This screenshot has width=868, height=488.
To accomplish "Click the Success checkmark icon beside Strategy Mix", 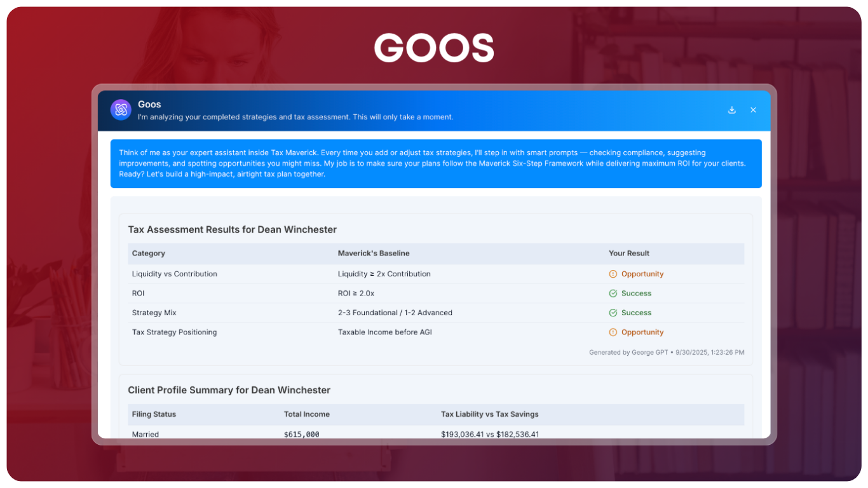I will coord(612,313).
